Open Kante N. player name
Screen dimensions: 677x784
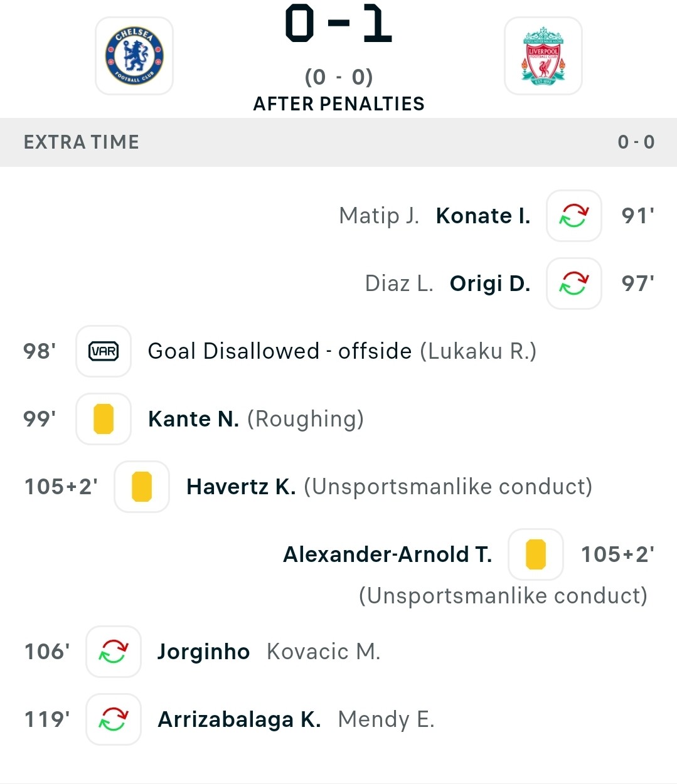[x=193, y=419]
